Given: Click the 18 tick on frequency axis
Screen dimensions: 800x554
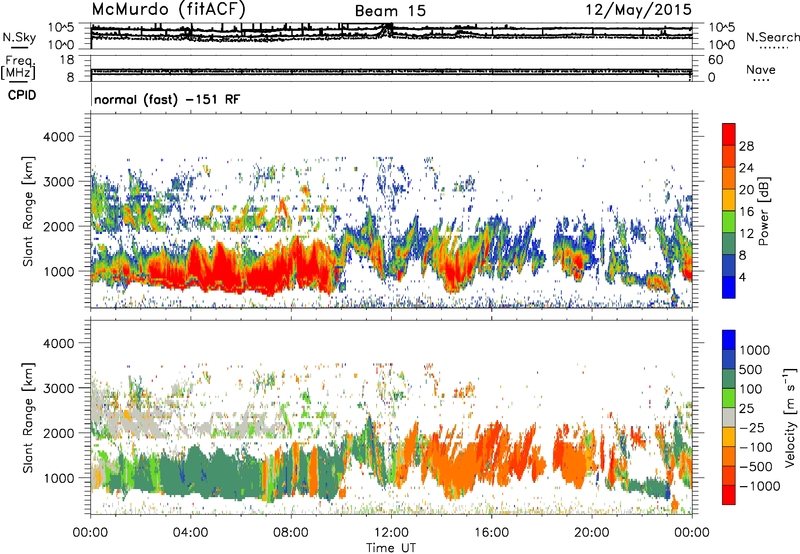Looking at the screenshot, I should 67,60.
